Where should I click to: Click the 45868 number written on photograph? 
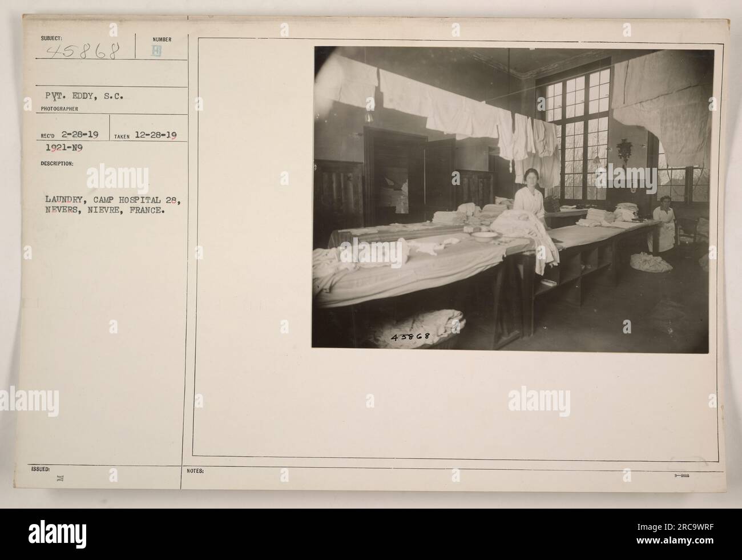[x=410, y=337]
